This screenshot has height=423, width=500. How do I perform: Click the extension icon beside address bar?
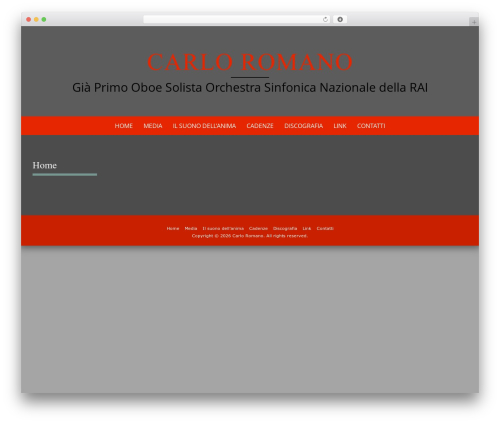340,19
